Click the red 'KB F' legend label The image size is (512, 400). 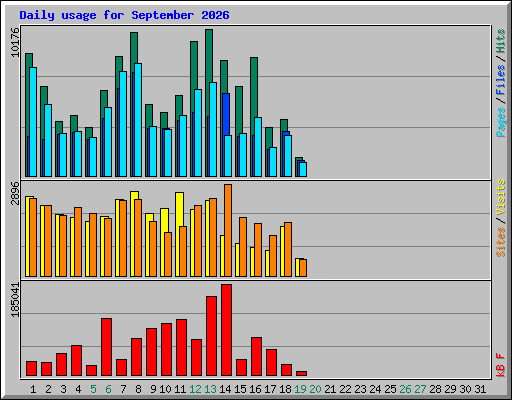tap(501, 365)
